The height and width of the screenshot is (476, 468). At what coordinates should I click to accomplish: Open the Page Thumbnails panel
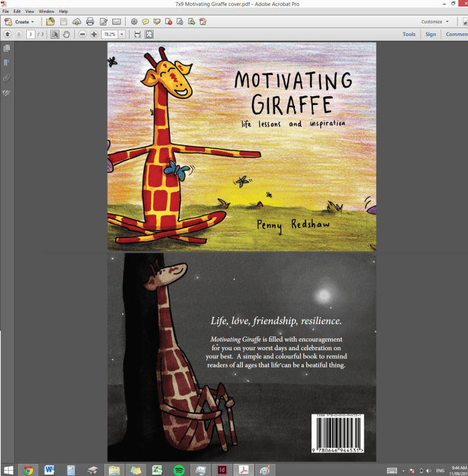click(7, 48)
